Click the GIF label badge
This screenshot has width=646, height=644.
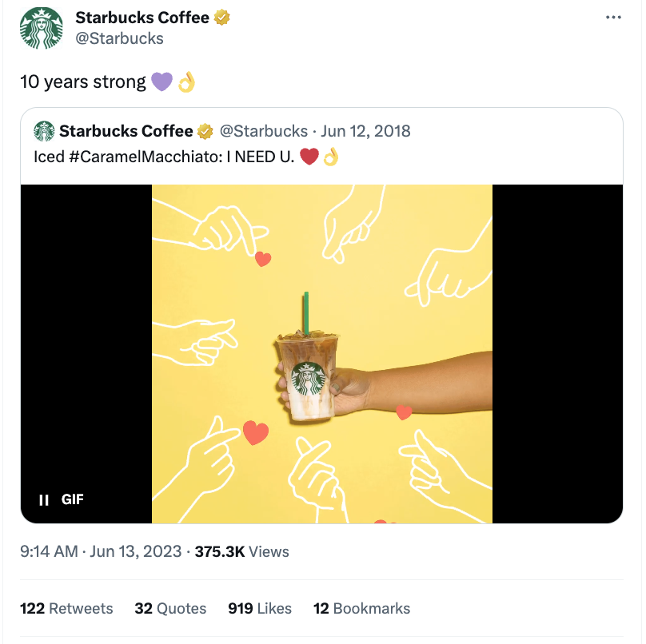coord(73,500)
